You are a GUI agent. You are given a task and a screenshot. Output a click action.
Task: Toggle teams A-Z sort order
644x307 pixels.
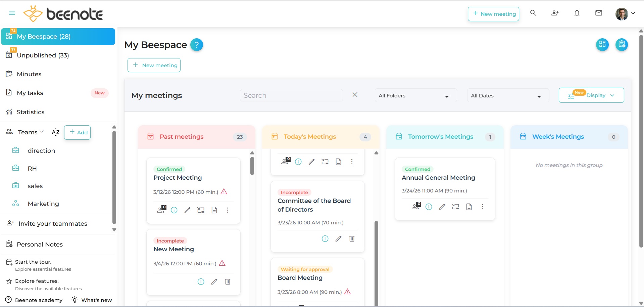pos(56,132)
